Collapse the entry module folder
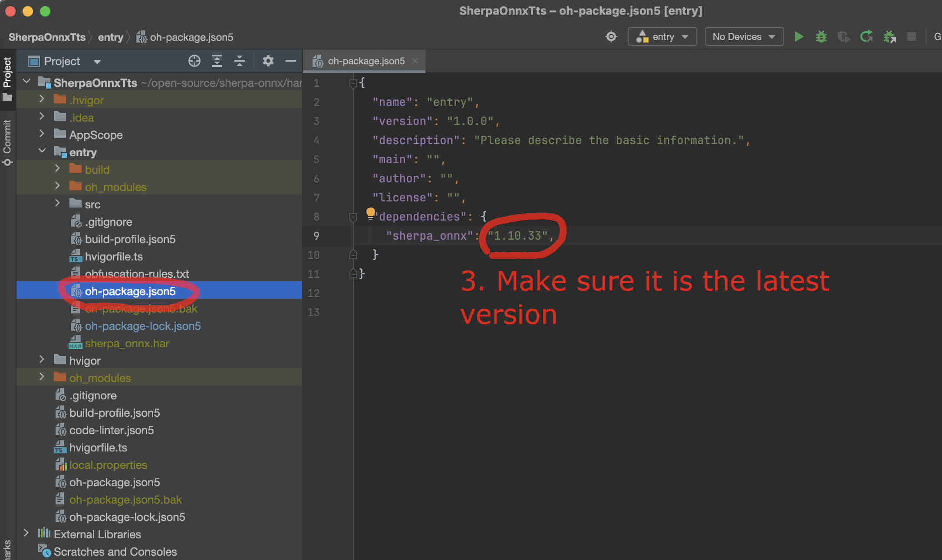 pyautogui.click(x=43, y=151)
